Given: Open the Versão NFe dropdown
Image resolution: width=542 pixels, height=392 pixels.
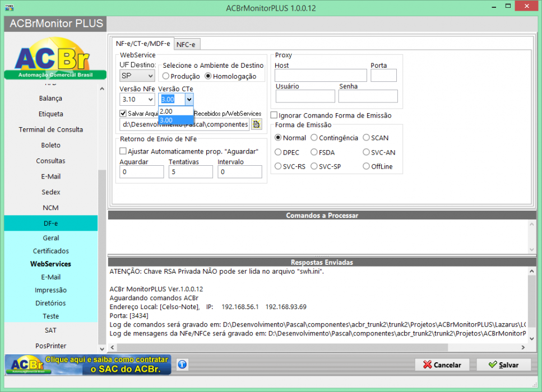Looking at the screenshot, I should pyautogui.click(x=137, y=100).
